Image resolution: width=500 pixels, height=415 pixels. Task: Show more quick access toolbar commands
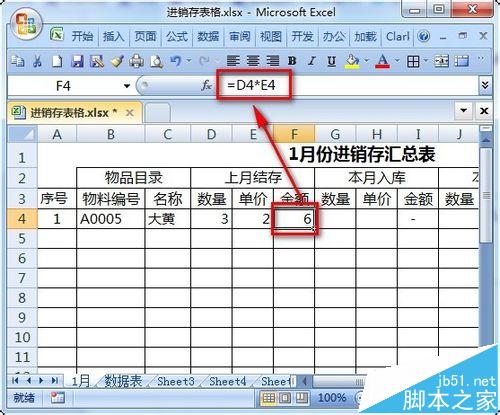pos(481,59)
